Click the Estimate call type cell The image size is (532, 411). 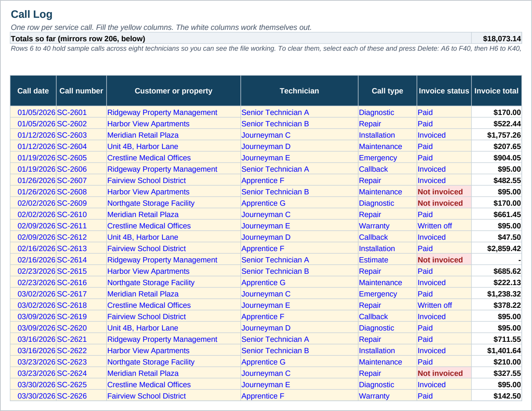pos(387,260)
